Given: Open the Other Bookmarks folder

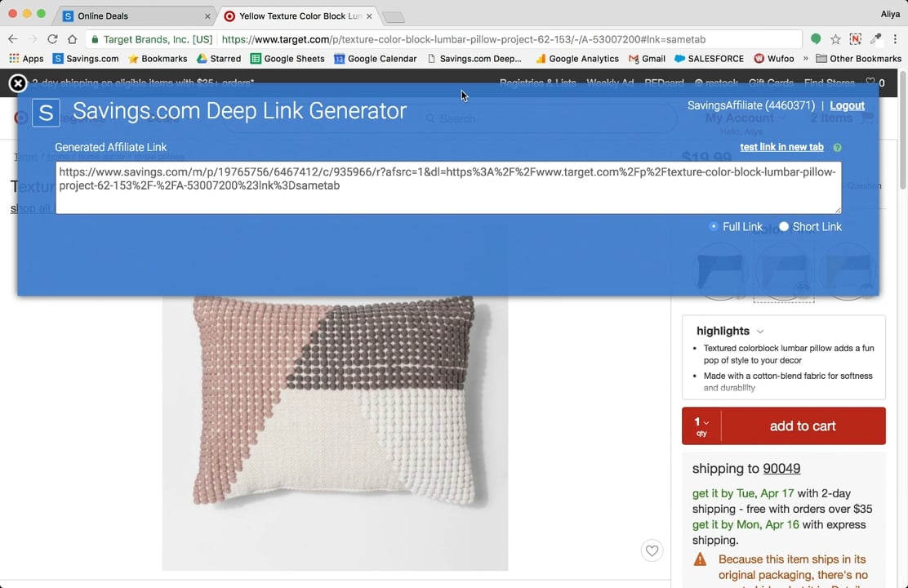Looking at the screenshot, I should [x=859, y=59].
